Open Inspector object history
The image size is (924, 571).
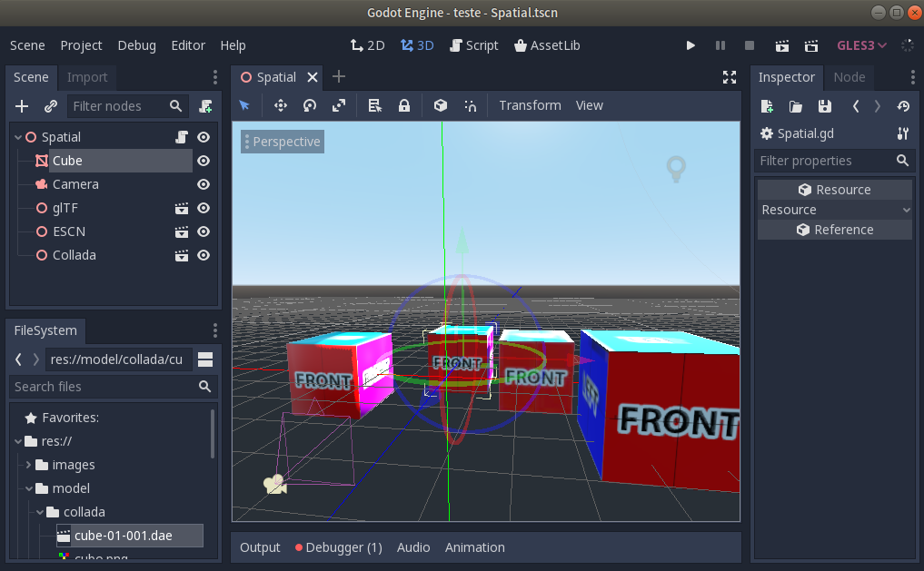tap(903, 106)
